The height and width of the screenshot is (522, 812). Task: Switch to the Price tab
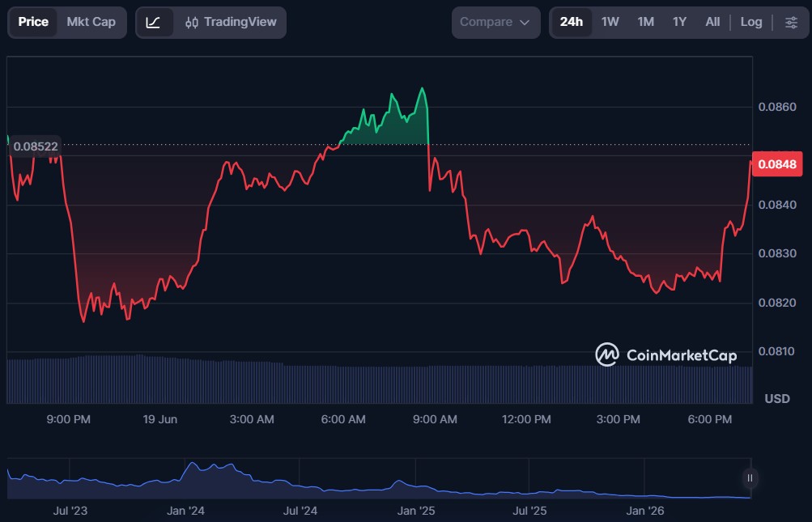[x=33, y=23]
